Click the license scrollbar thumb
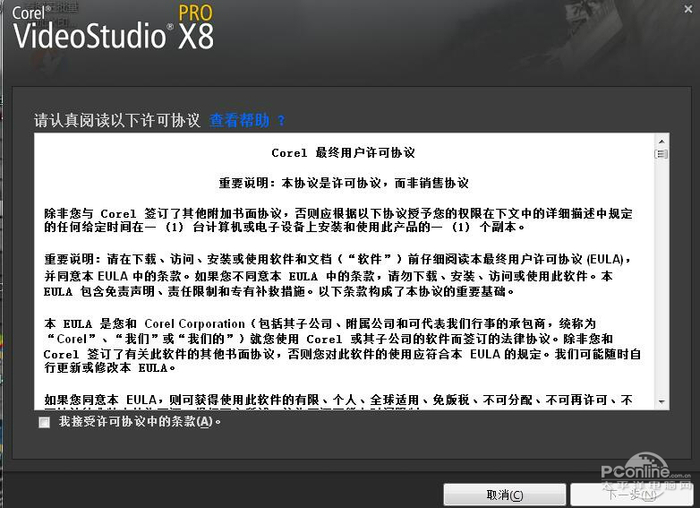 click(661, 154)
